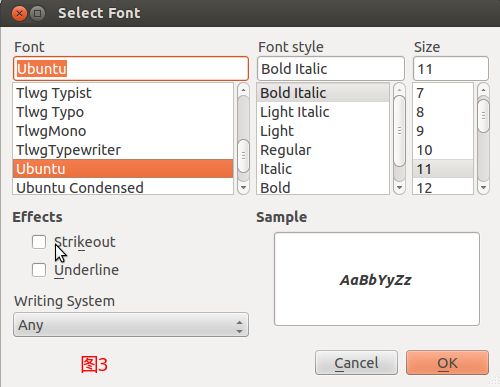The image size is (500, 387).
Task: Open the Writing System dropdown
Action: pyautogui.click(x=131, y=325)
